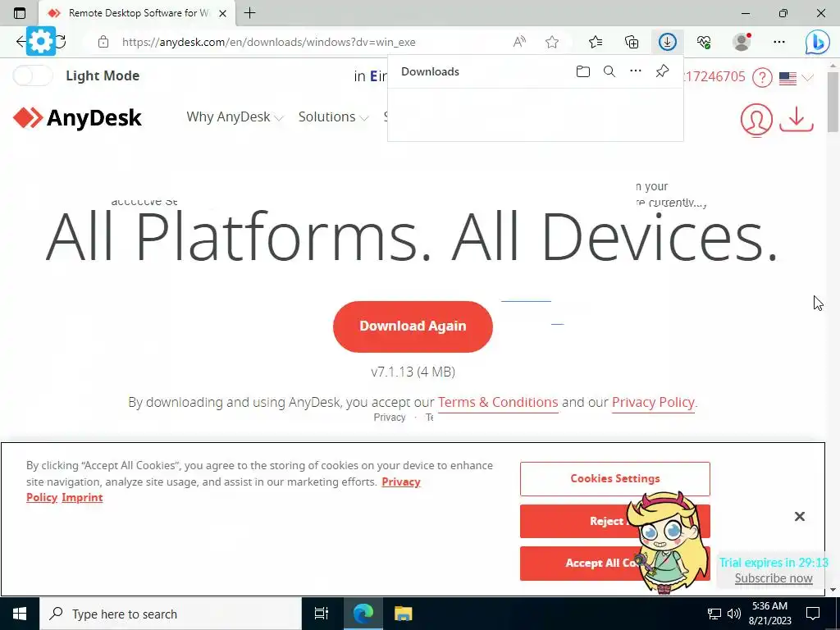Open Task View on taskbar

click(x=322, y=614)
